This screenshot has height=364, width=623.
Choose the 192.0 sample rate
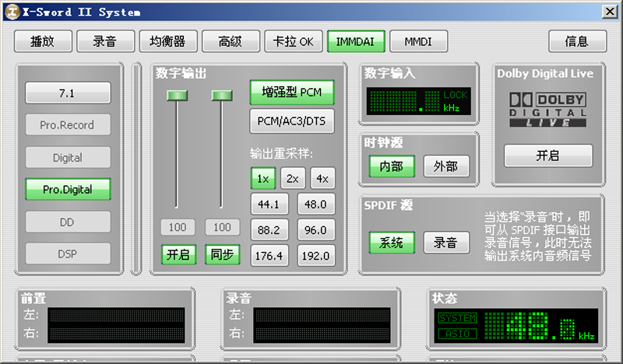coord(315,256)
